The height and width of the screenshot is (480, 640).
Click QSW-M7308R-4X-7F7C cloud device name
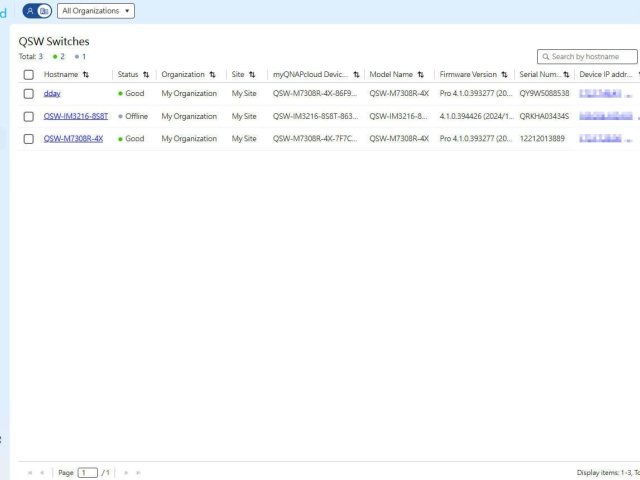click(x=315, y=138)
